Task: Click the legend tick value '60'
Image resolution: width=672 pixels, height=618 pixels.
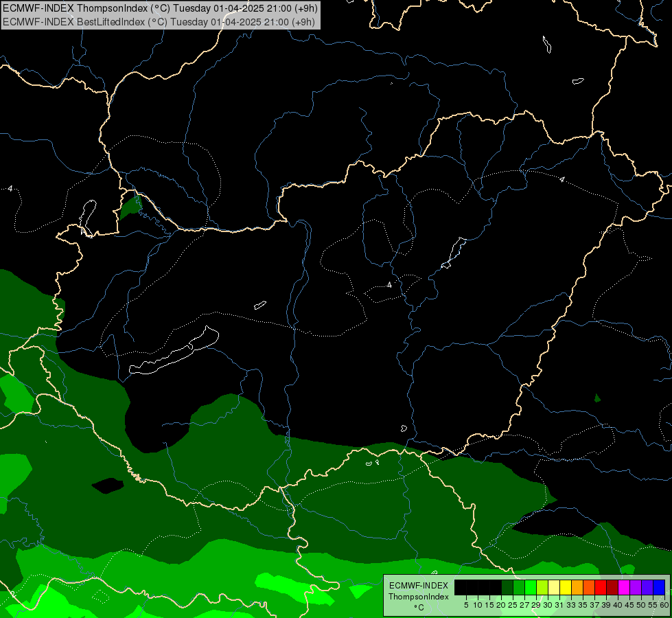Action: tap(664, 605)
